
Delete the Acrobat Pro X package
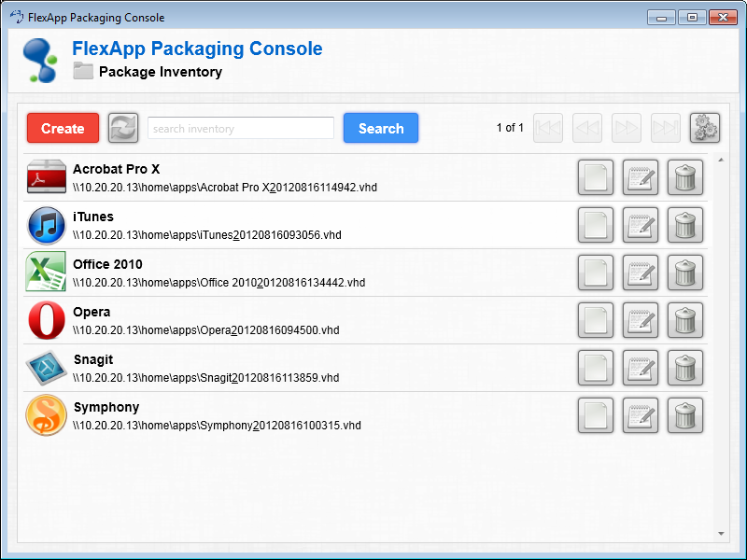pos(685,177)
